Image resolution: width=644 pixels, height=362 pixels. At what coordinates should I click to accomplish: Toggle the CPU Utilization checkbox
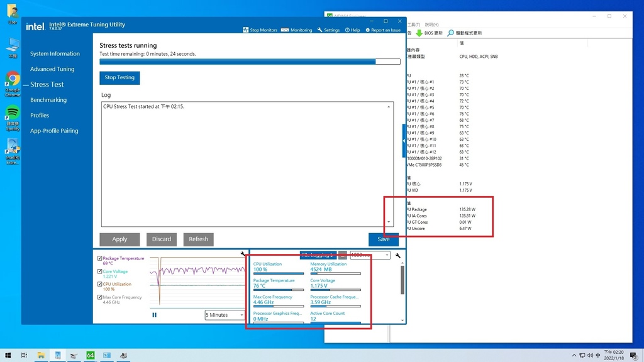click(x=100, y=284)
